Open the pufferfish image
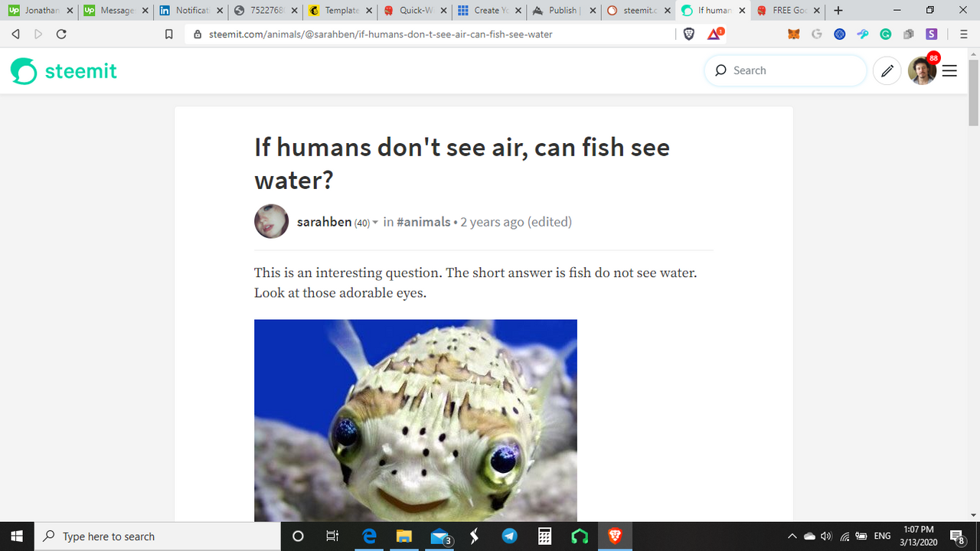980x551 pixels. (416, 420)
